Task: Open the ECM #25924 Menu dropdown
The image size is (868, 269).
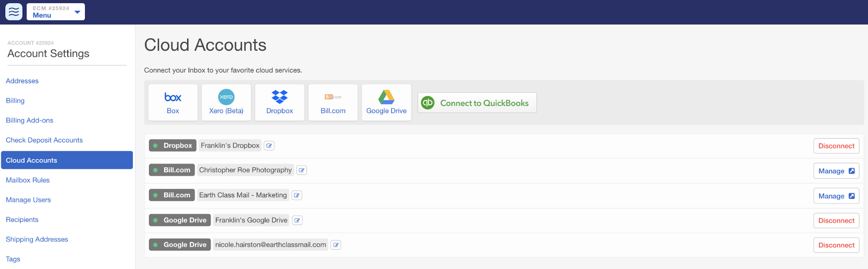Action: pos(56,12)
